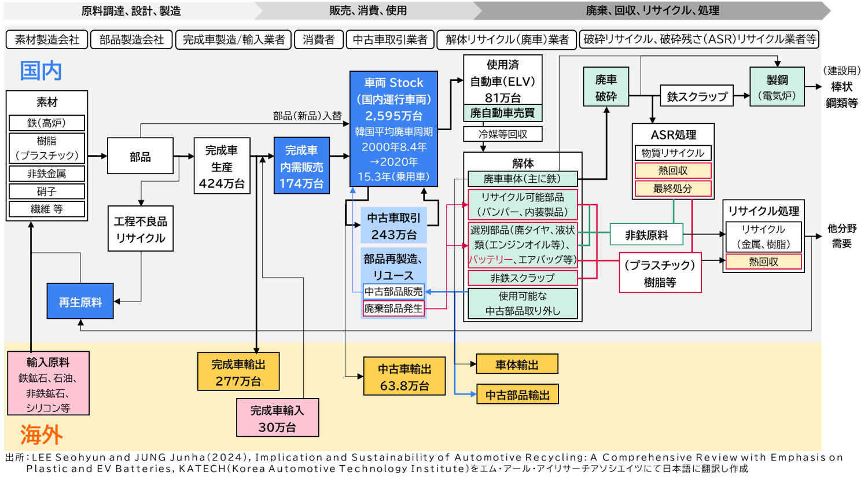868x479 pixels.
Task: Select the 販売、消費、使用 phase header
Action: tap(368, 10)
